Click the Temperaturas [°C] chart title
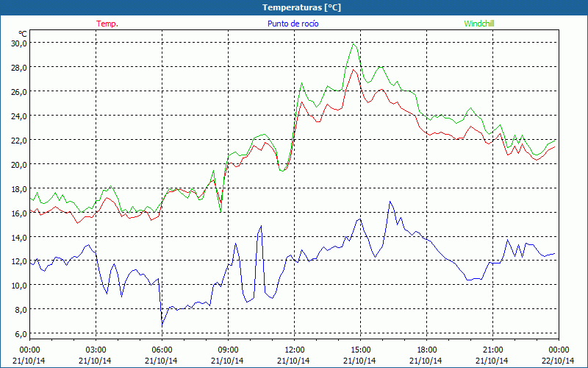Image resolution: width=588 pixels, height=368 pixels. point(301,7)
